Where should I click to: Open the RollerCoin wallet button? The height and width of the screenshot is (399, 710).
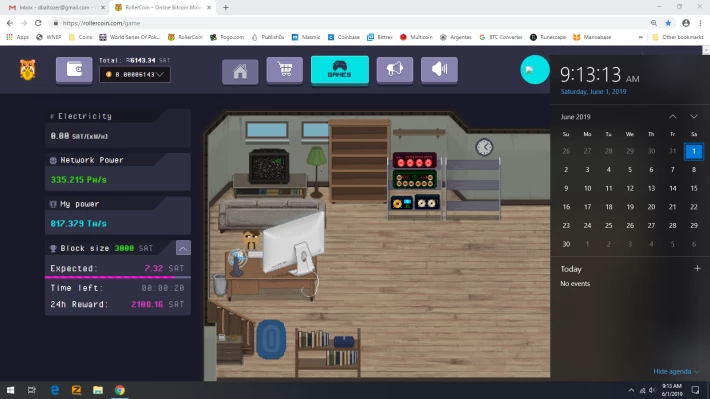[74, 70]
